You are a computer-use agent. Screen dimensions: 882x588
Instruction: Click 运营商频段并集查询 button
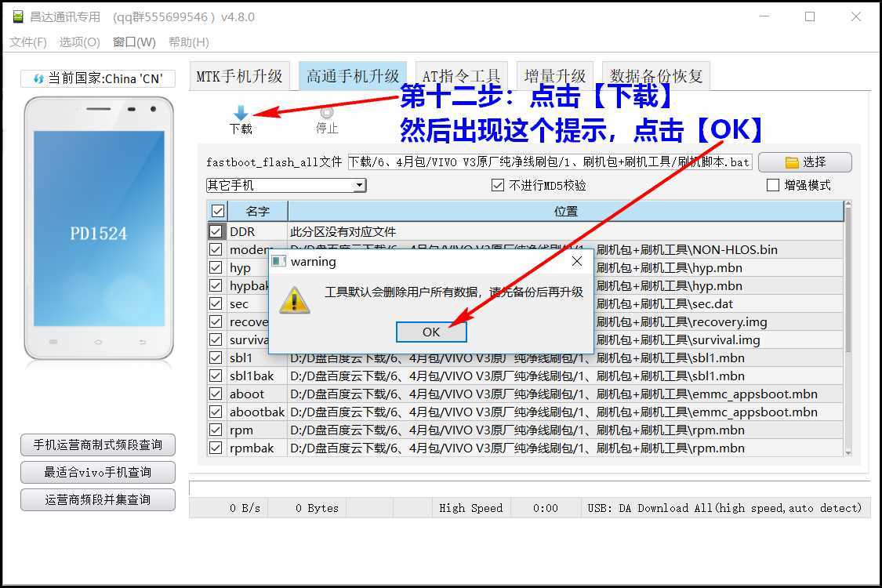point(97,499)
